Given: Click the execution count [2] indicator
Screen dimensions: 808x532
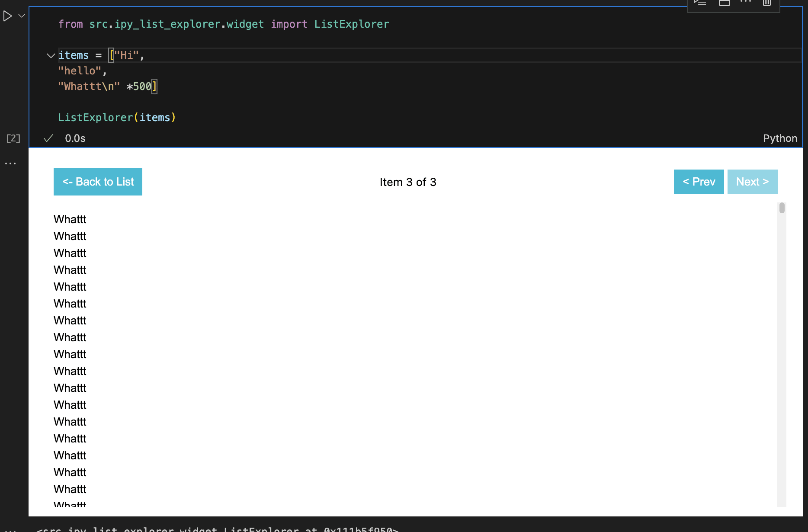Looking at the screenshot, I should (13, 138).
